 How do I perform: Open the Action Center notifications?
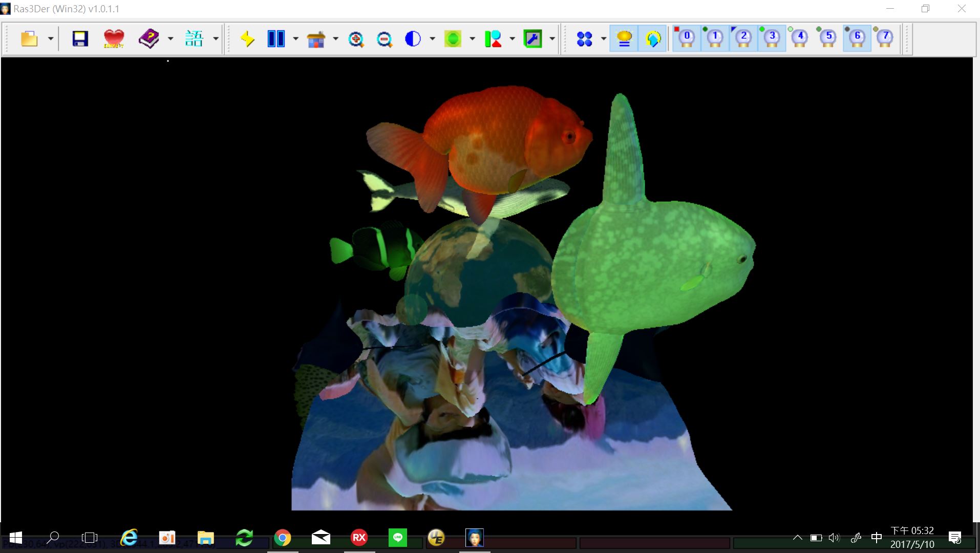tap(955, 538)
